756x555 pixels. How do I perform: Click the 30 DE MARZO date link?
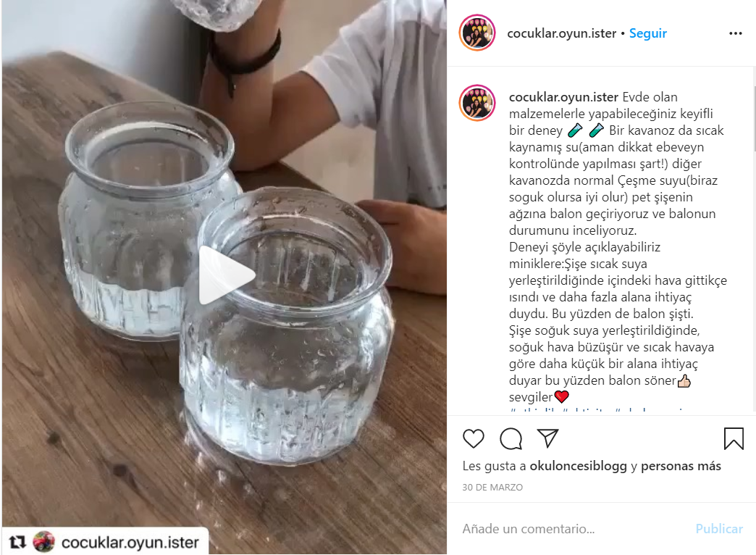coord(492,488)
